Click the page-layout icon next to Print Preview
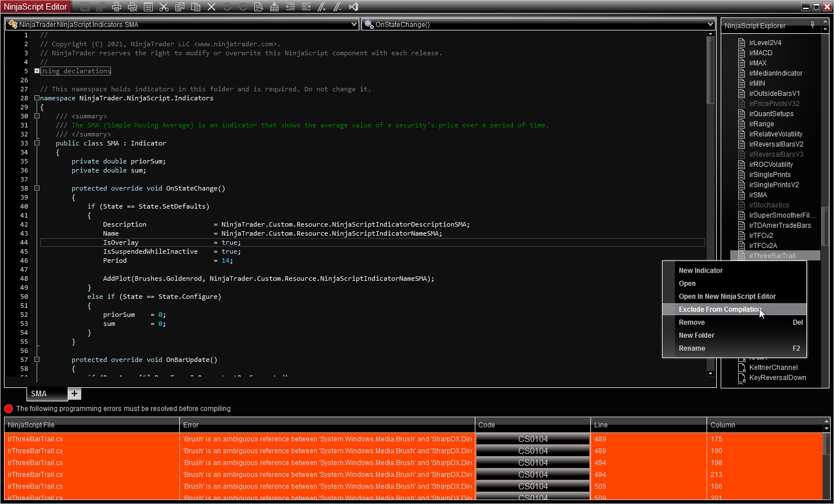 tap(148, 7)
